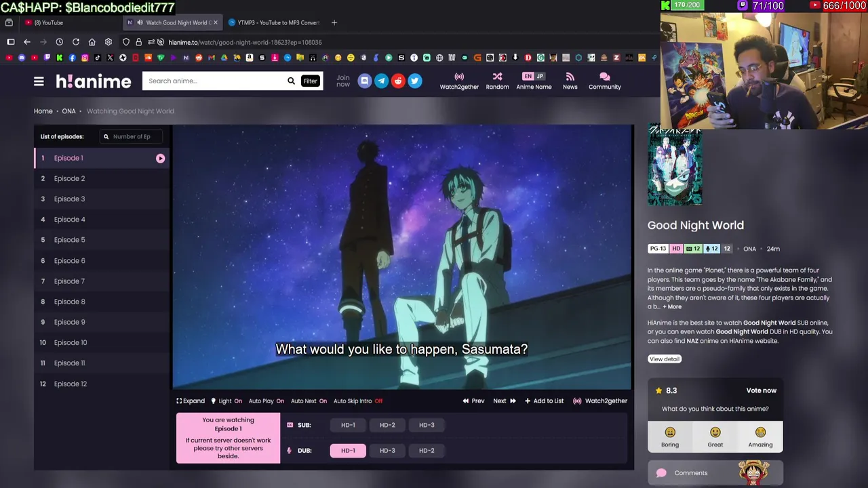Select DUB server HD-3
This screenshot has height=488, width=868.
tap(387, 451)
